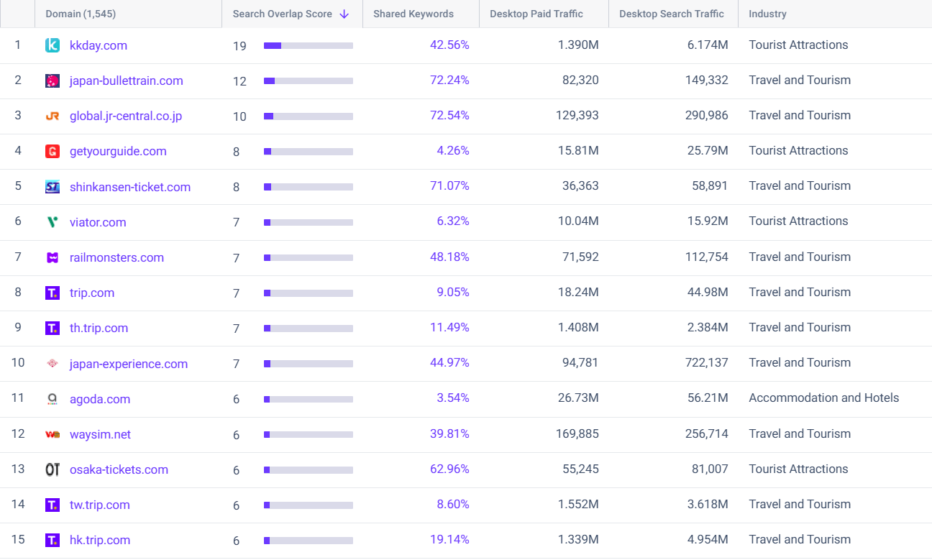Click the overlap score bar for kkday.com
This screenshot has height=560, width=932.
click(x=309, y=45)
